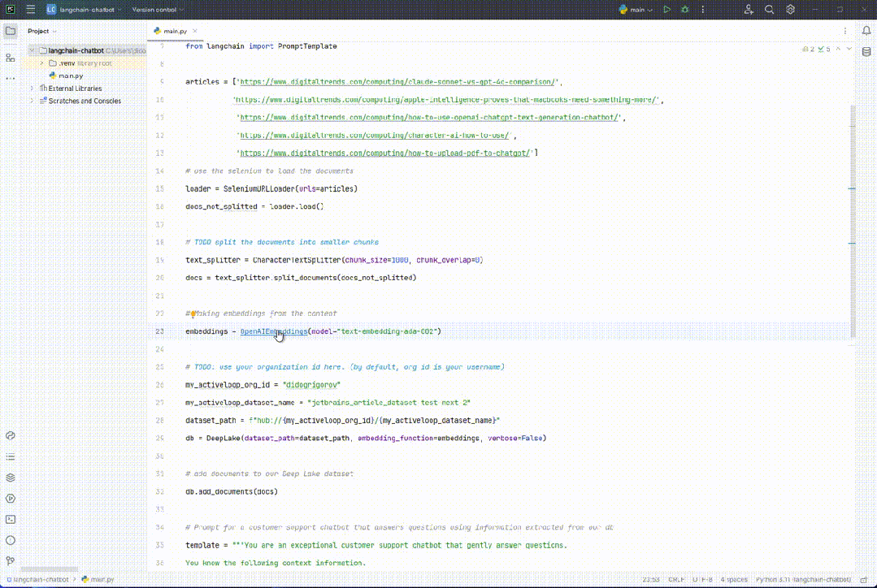Open Search Everywhere magnifier
This screenshot has width=877, height=588.
770,10
